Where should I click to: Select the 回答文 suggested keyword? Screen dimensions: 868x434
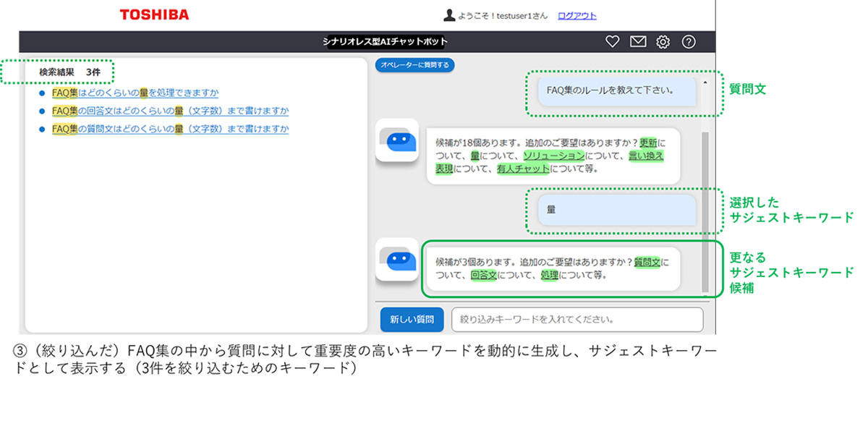(x=483, y=275)
